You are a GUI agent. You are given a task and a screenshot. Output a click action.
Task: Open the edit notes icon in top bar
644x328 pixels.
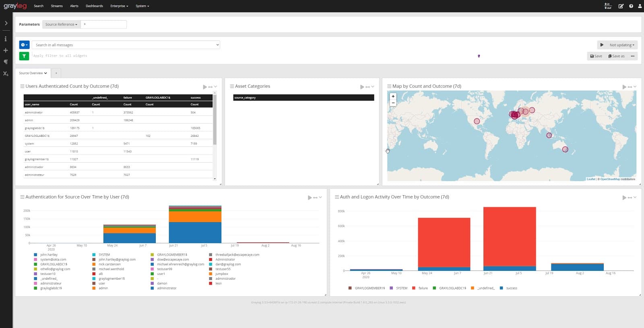tap(621, 6)
